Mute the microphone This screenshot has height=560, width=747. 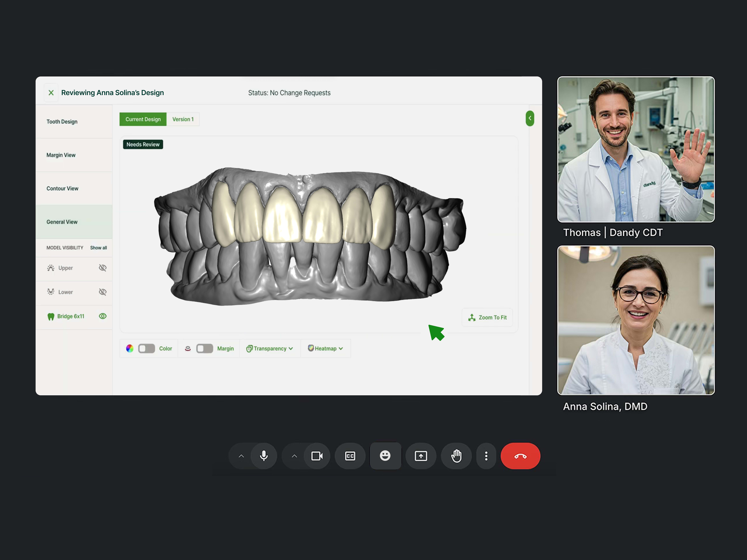[x=264, y=456]
